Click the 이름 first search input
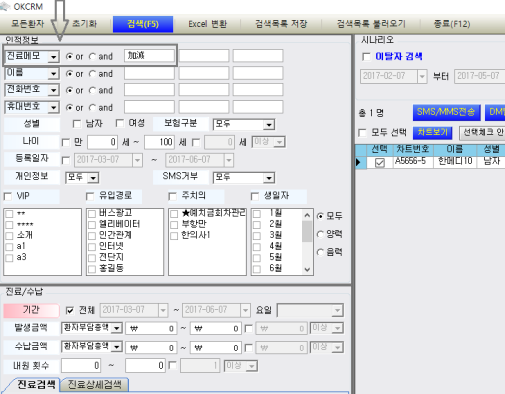Screen dimensions: 505x394 tap(149, 73)
